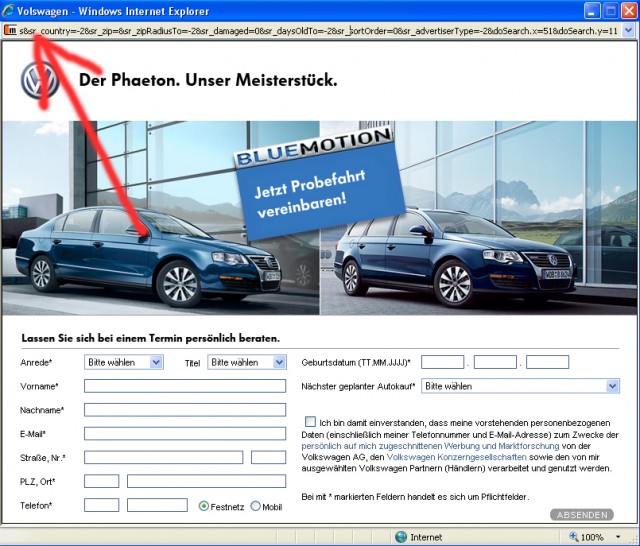Screen dimensions: 640x546
Task: Click the telephone number field
Action: [x=157, y=505]
